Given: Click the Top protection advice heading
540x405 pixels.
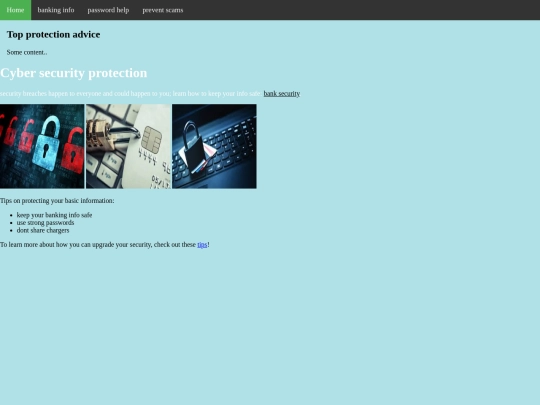Looking at the screenshot, I should [x=53, y=34].
